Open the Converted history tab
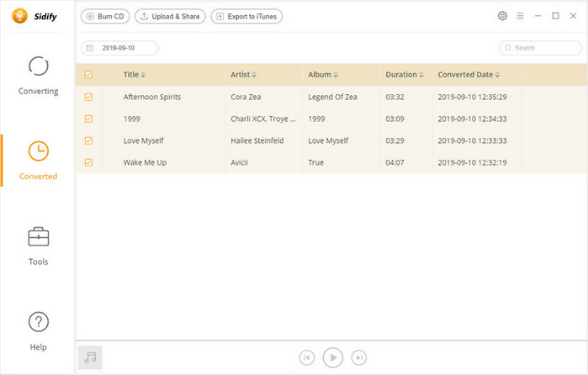Image resolution: width=588 pixels, height=375 pixels. click(x=38, y=161)
